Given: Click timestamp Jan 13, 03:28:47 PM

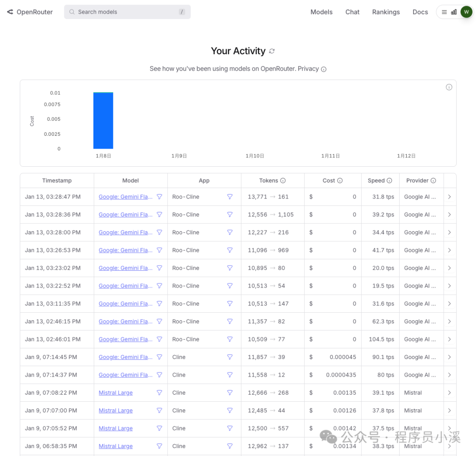Looking at the screenshot, I should click(x=53, y=197).
